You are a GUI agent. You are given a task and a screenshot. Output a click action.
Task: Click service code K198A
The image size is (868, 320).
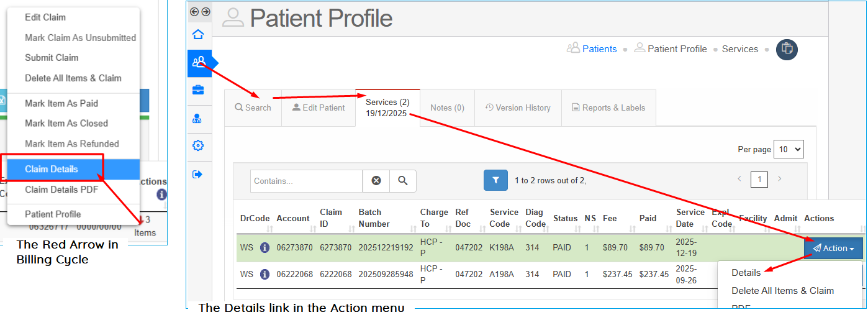click(x=503, y=247)
